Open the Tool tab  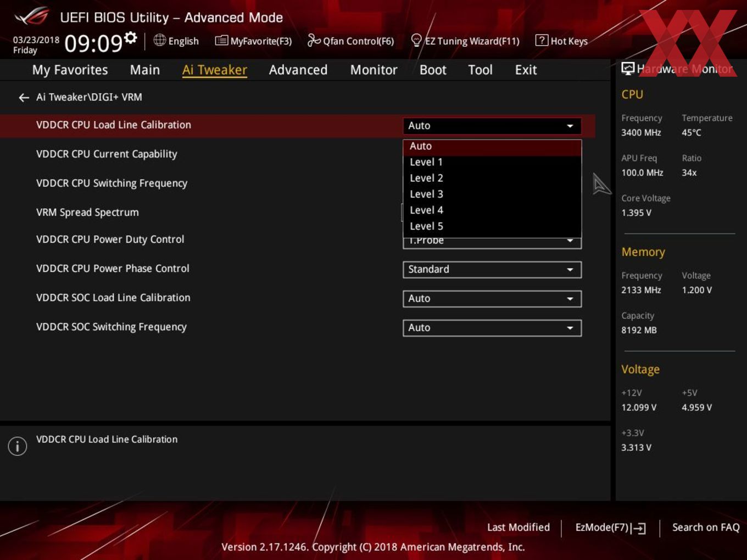tap(480, 70)
